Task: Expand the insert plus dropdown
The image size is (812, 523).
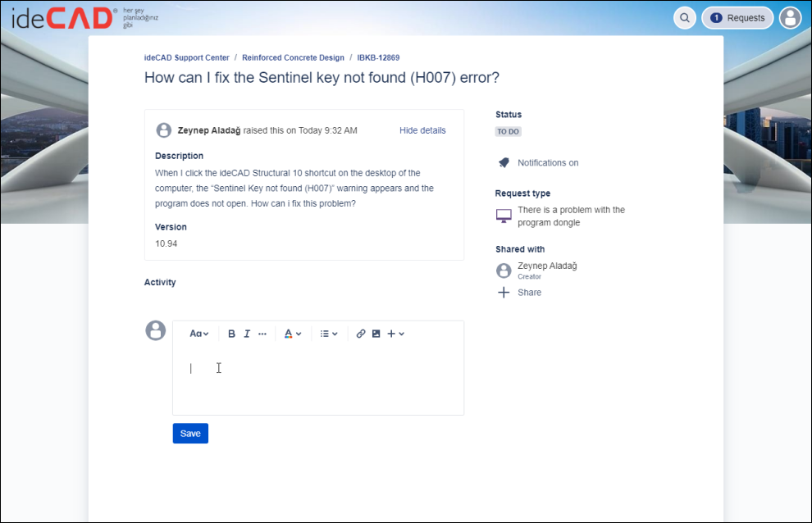Action: pos(395,334)
